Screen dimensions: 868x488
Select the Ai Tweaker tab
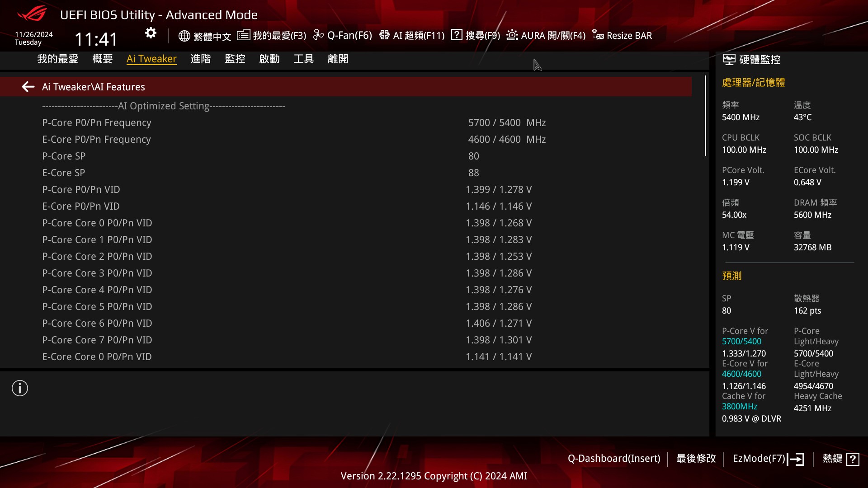(x=151, y=59)
